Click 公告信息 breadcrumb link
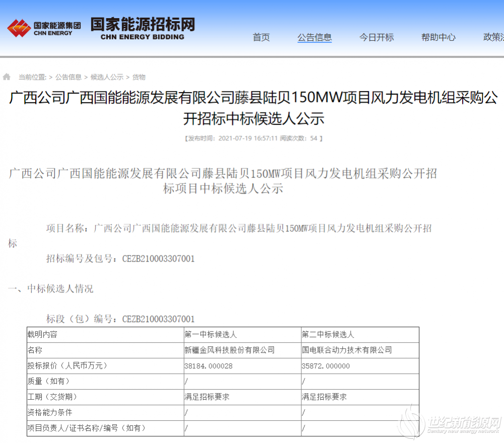 click(x=69, y=77)
